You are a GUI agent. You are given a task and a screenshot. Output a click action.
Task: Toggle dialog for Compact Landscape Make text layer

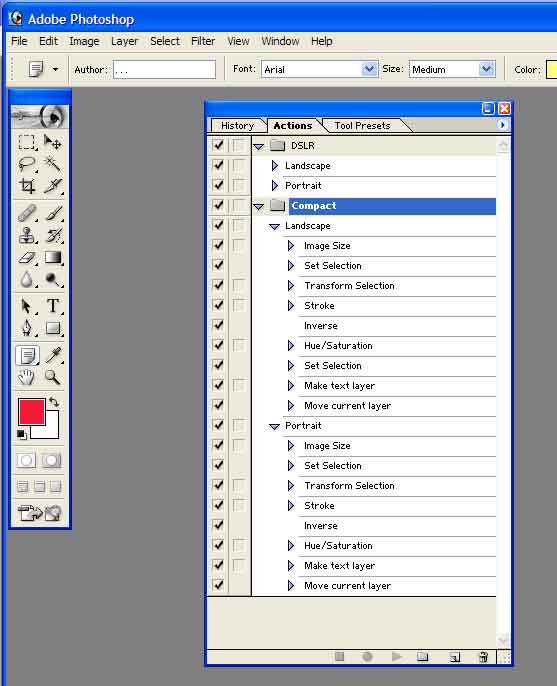point(238,385)
